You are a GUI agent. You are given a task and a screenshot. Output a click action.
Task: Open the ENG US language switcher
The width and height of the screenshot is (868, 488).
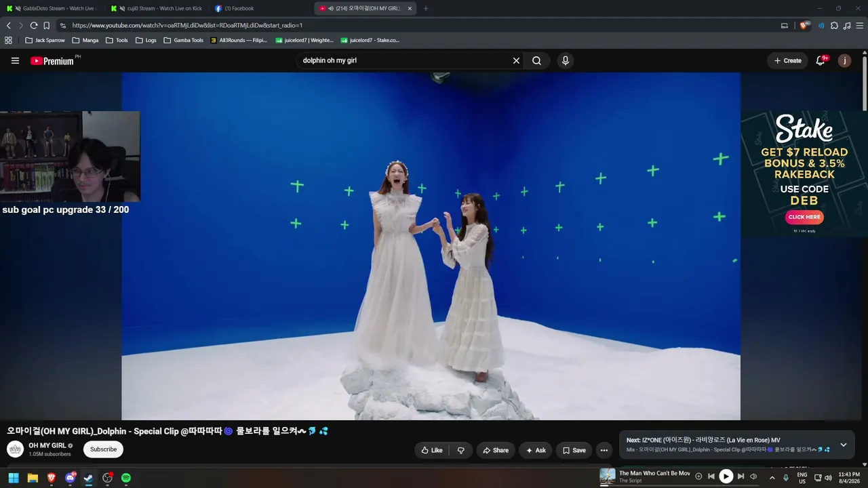pyautogui.click(x=802, y=477)
